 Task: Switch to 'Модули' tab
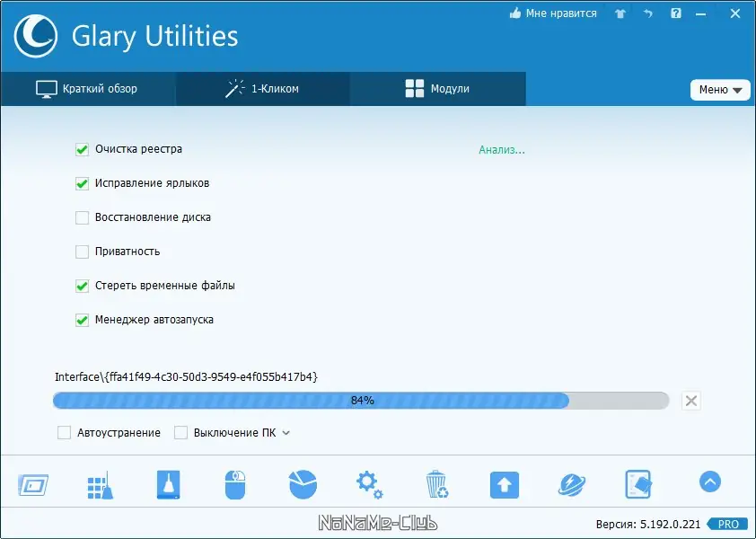[438, 89]
